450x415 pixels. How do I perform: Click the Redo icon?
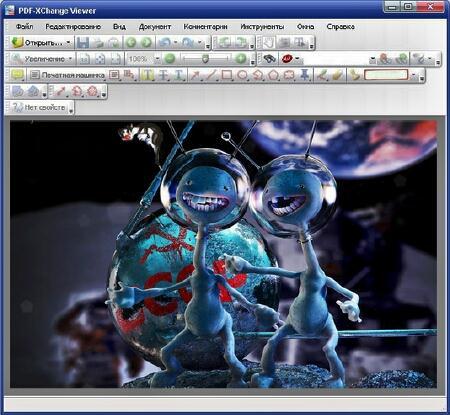point(188,42)
